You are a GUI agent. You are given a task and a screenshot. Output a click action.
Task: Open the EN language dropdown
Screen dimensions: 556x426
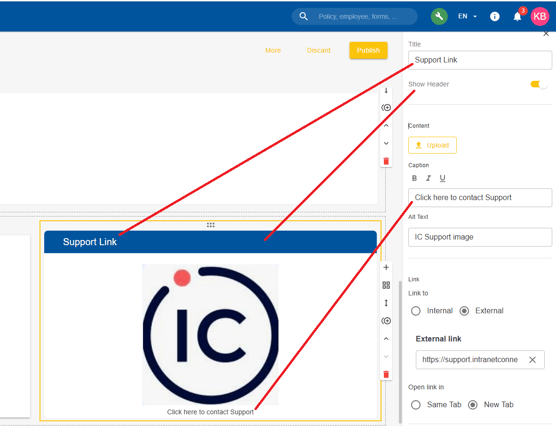click(x=467, y=16)
